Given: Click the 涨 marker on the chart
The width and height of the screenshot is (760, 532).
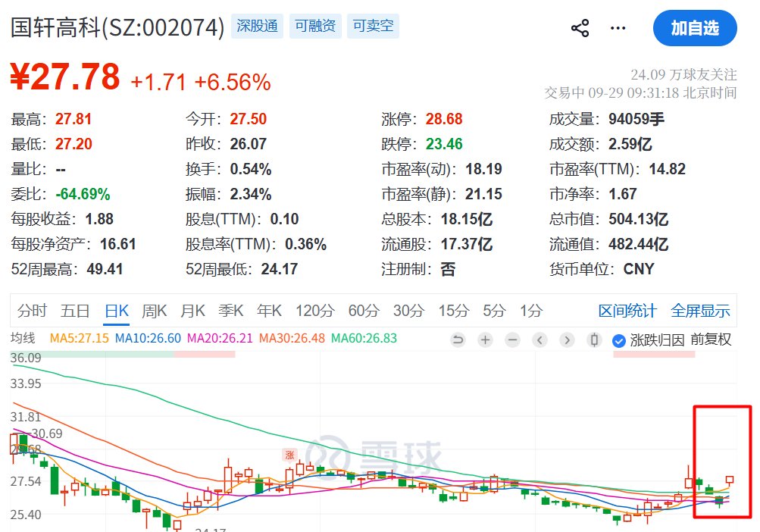Looking at the screenshot, I should tap(290, 455).
